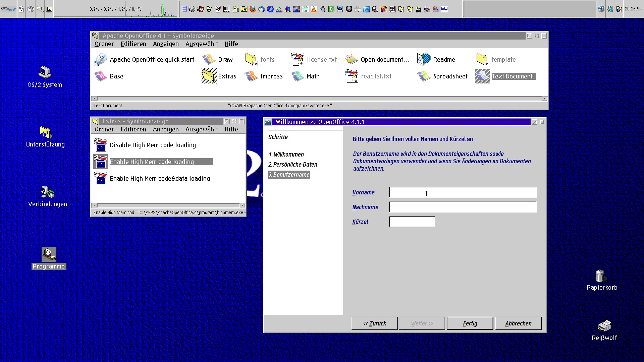Image resolution: width=644 pixels, height=362 pixels.
Task: Open the Draw application icon
Action: (209, 59)
